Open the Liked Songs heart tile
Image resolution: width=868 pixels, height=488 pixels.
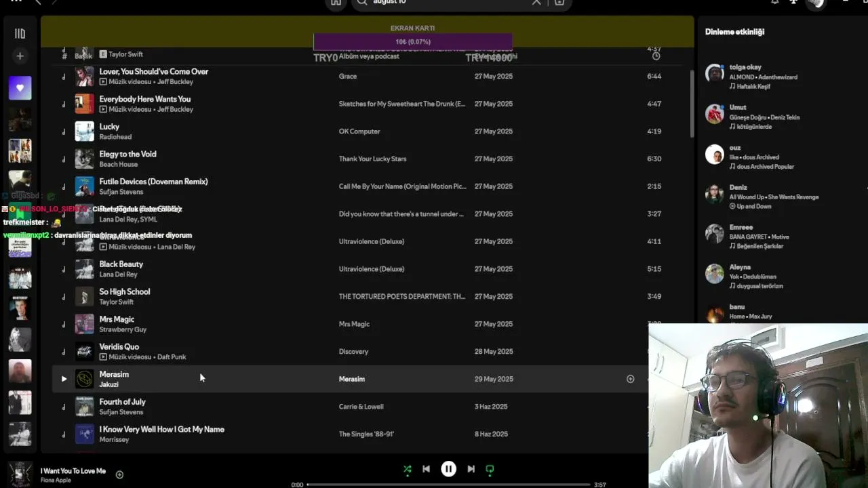pyautogui.click(x=20, y=88)
